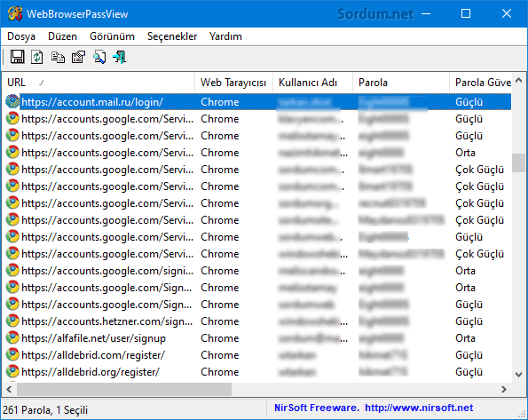Open the Seçenekler menu
Viewport: 528px width, 420px height.
point(172,36)
